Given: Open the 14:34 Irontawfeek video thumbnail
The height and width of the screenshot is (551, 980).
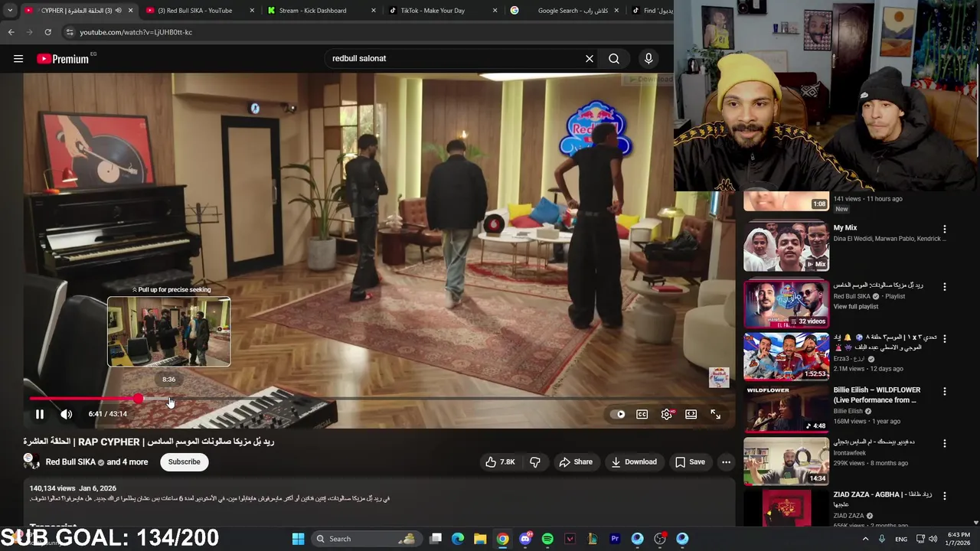Looking at the screenshot, I should (x=786, y=461).
